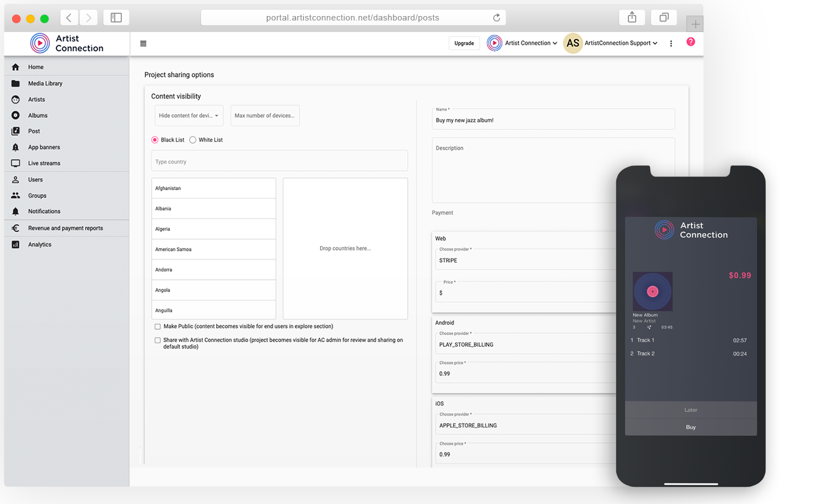Viewport: 820px width, 504px height.
Task: Enable the Make Public checkbox
Action: tap(158, 327)
